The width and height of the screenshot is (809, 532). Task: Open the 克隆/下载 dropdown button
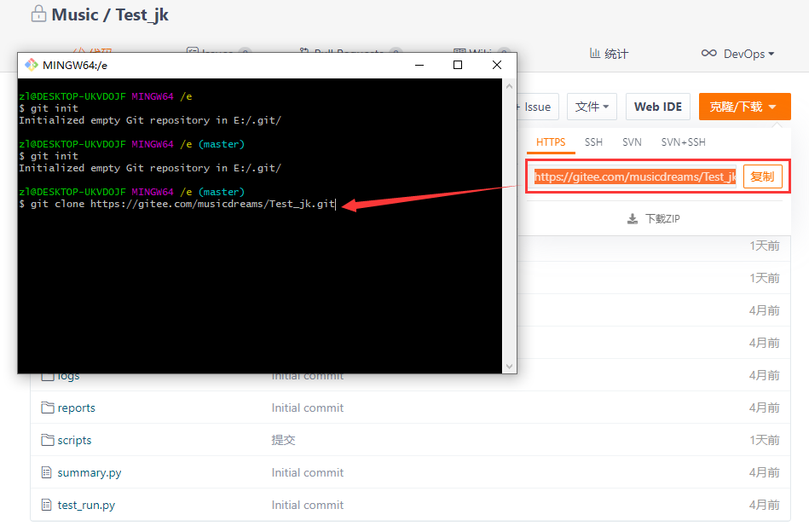[x=744, y=107]
